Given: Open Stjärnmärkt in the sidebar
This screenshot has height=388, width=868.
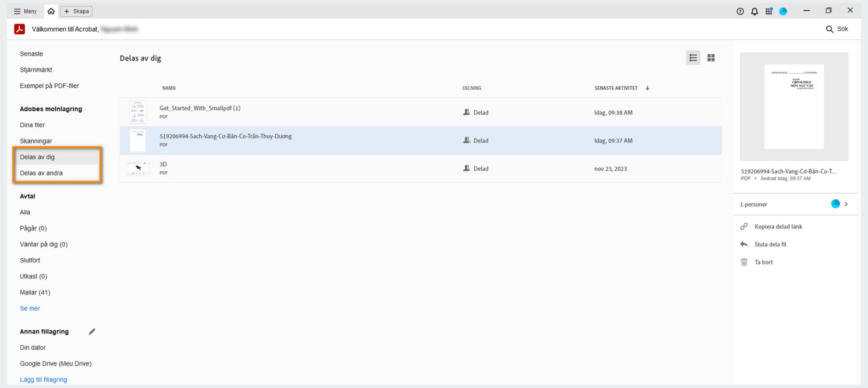Looking at the screenshot, I should tap(36, 70).
